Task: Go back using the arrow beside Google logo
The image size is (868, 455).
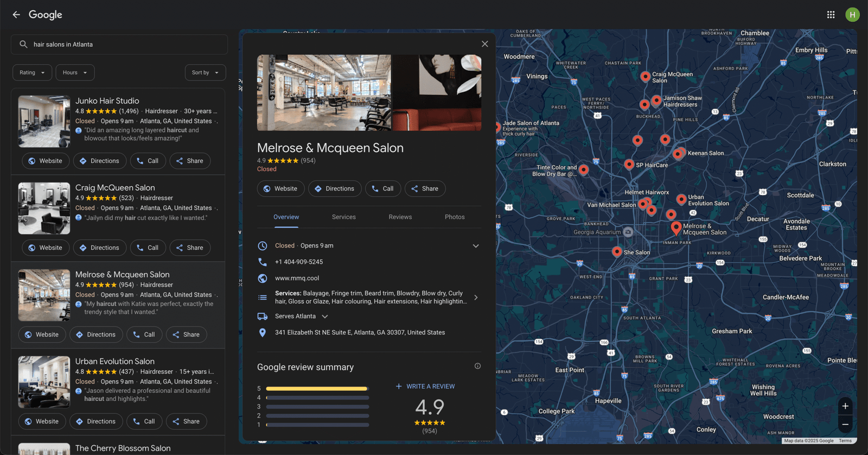Action: (16, 15)
